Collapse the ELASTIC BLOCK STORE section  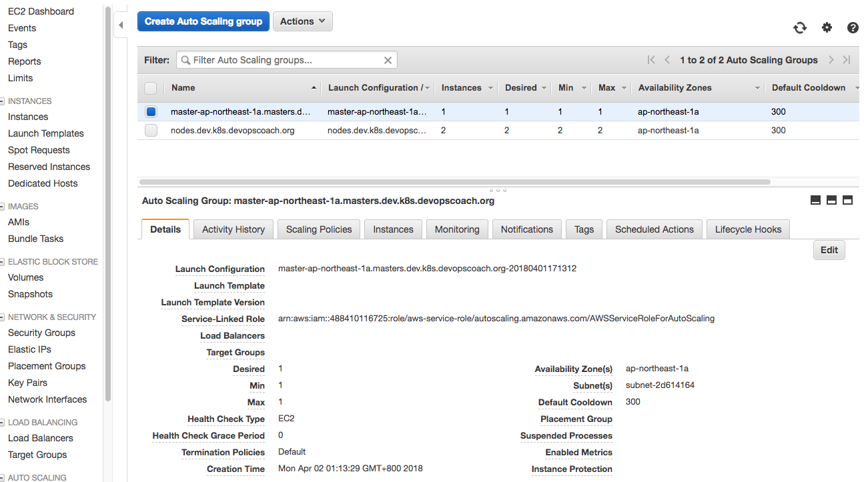pos(2,262)
